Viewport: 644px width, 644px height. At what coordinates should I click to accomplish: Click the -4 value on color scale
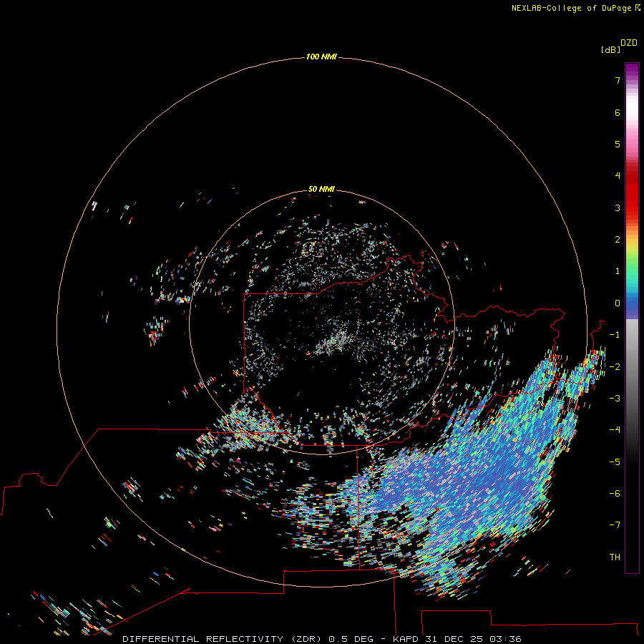pyautogui.click(x=615, y=429)
